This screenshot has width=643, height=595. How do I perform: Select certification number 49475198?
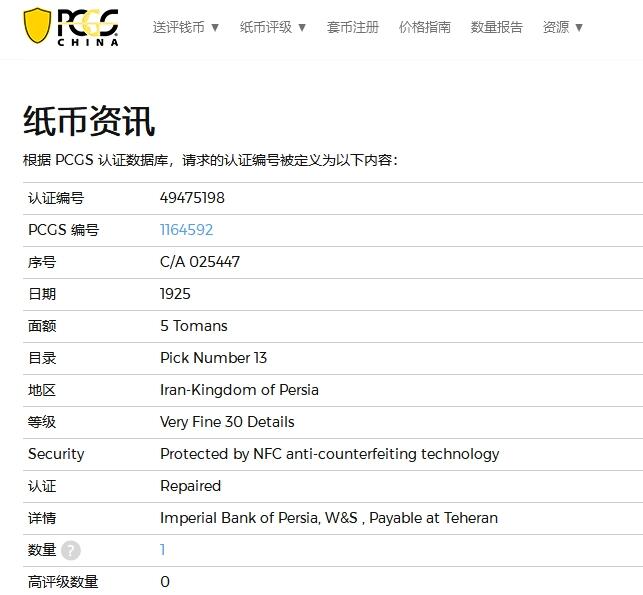pyautogui.click(x=192, y=198)
